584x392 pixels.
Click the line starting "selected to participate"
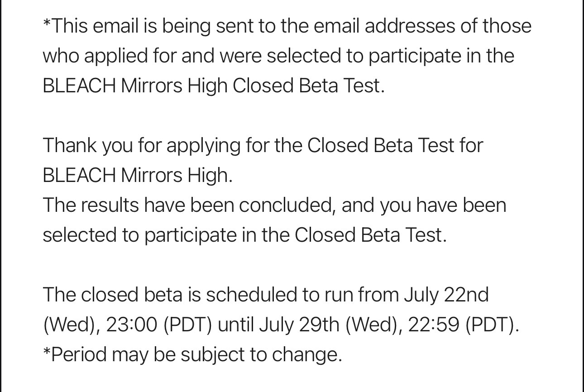pyautogui.click(x=244, y=235)
